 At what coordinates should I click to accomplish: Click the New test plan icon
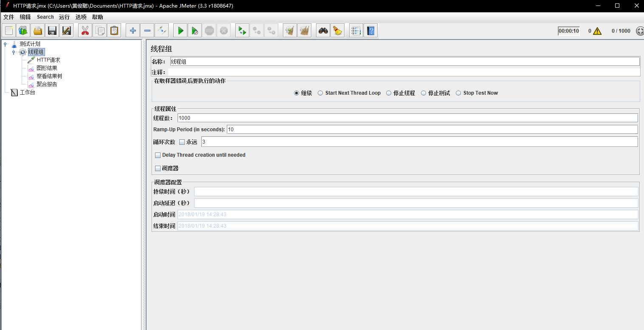pos(9,31)
